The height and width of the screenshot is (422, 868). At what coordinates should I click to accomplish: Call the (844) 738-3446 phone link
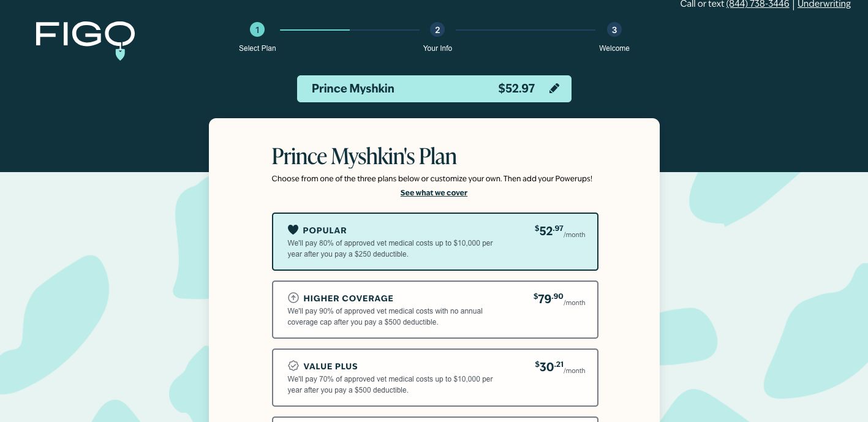[x=757, y=4]
